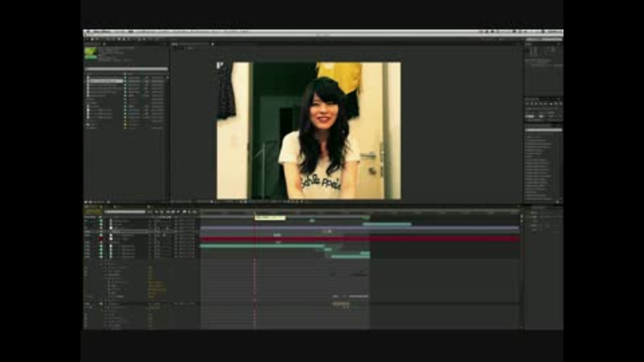Click the timeline current-time indicator handle
Image resolution: width=644 pixels, height=362 pixels.
tap(255, 213)
